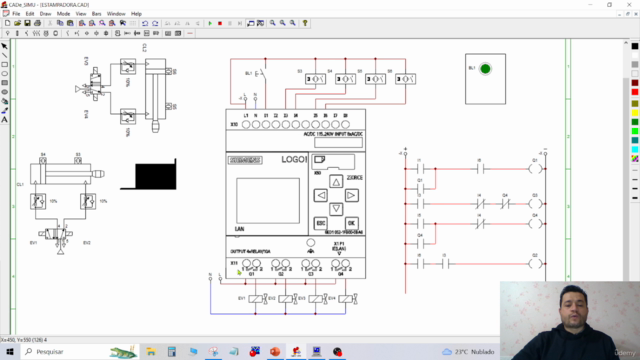Select the empty ellipse drawing tool
The height and width of the screenshot is (360, 640).
(x=4, y=74)
